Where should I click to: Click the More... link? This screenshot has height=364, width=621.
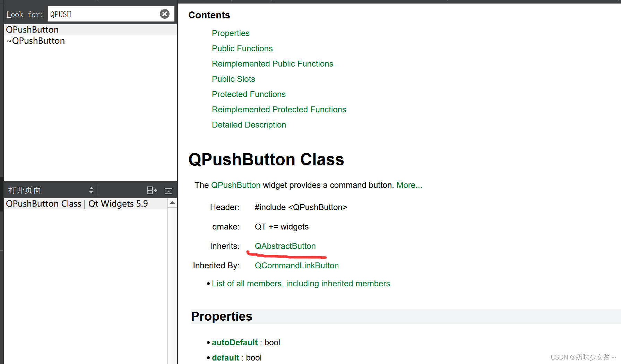point(409,185)
